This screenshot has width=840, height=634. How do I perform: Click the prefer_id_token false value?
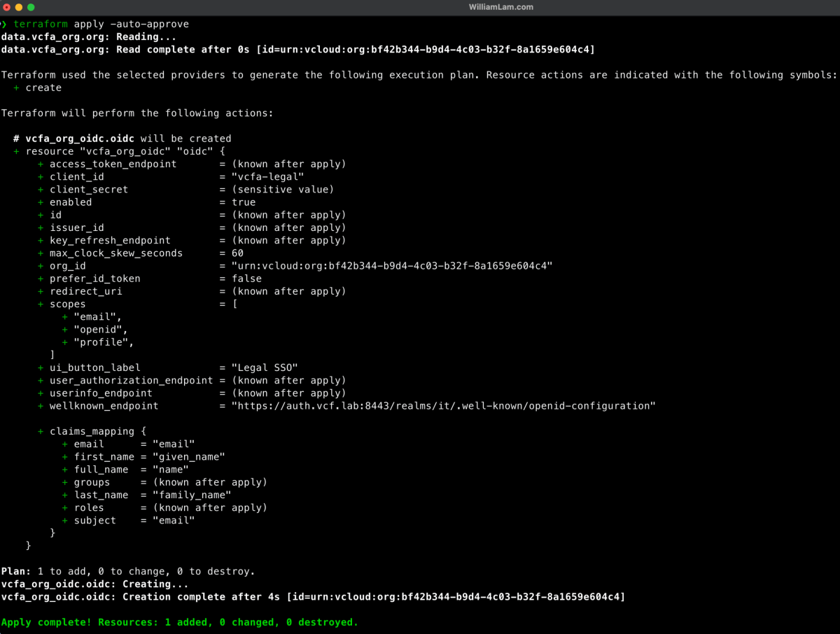click(248, 278)
